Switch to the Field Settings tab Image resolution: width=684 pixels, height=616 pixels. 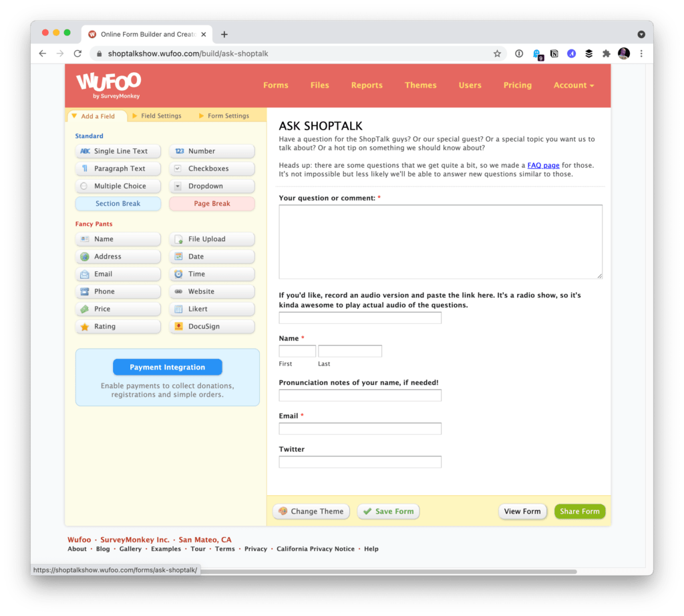157,116
